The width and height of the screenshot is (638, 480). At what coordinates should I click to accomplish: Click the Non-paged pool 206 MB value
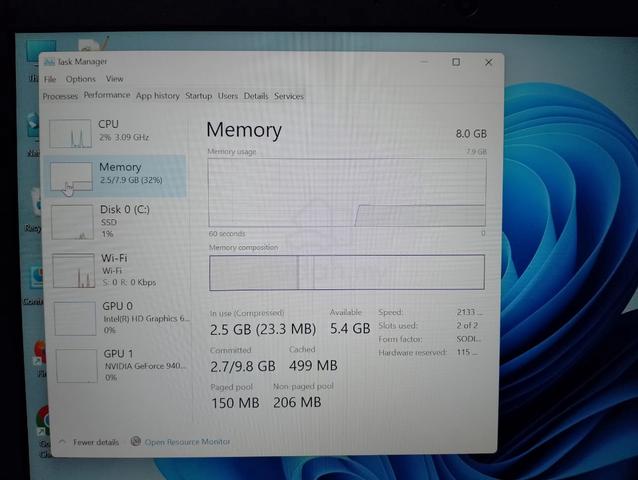(297, 402)
